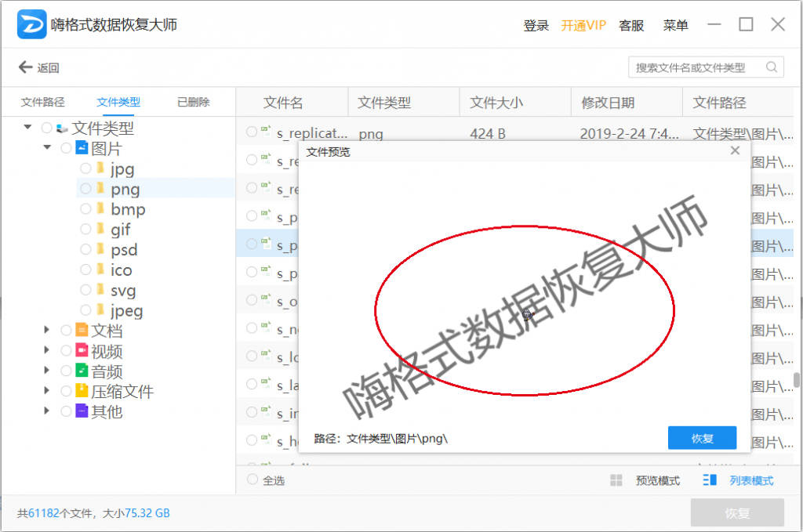The image size is (803, 532).
Task: Expand the 文档 tree node
Action: point(46,330)
